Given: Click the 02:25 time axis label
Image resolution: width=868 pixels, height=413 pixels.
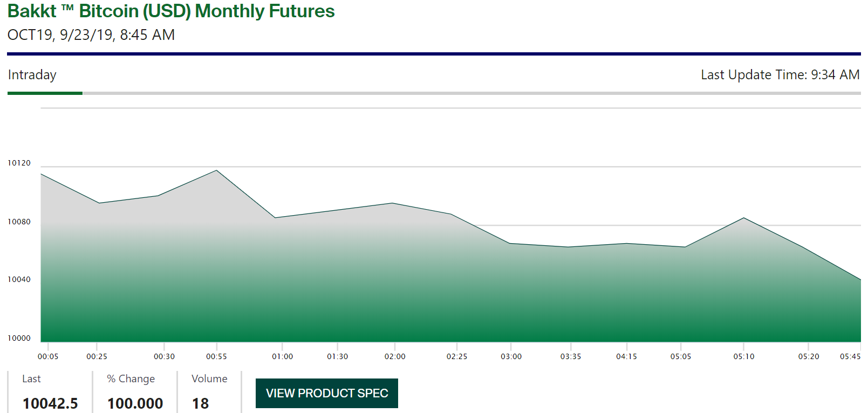Looking at the screenshot, I should point(456,356).
